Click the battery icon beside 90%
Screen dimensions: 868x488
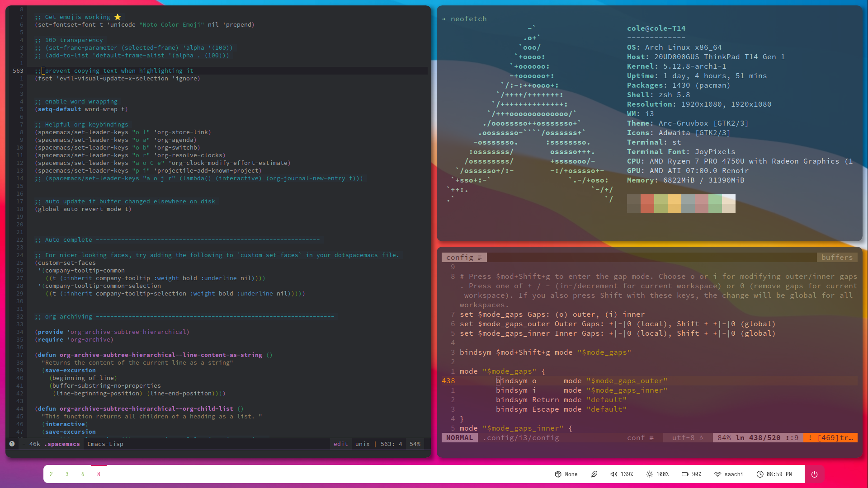tap(685, 474)
